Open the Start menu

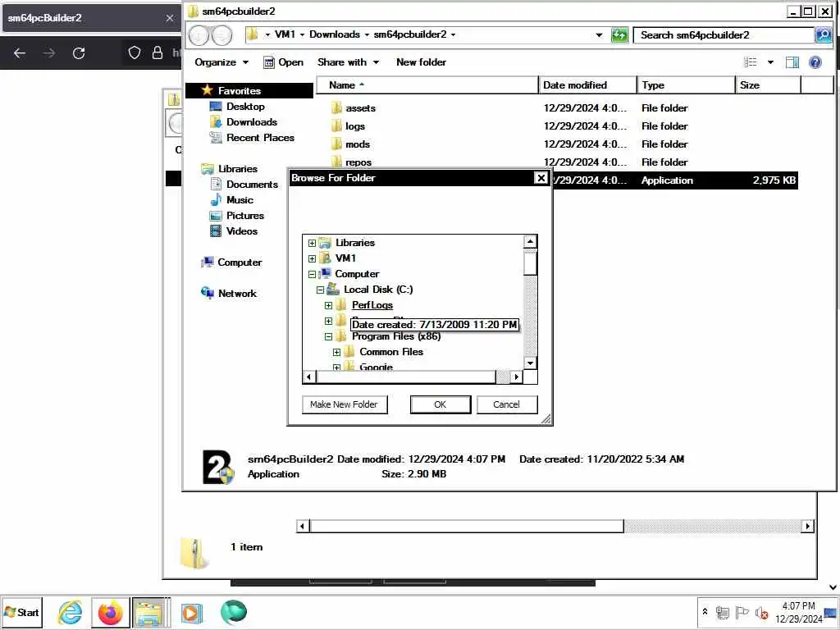coord(21,612)
